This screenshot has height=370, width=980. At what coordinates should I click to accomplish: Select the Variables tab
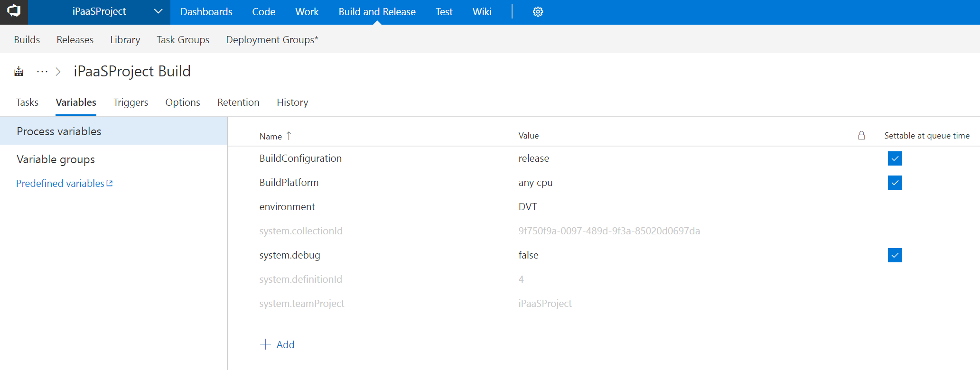(x=76, y=102)
